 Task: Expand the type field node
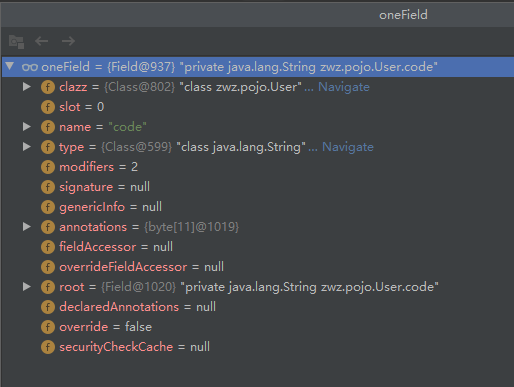(27, 147)
